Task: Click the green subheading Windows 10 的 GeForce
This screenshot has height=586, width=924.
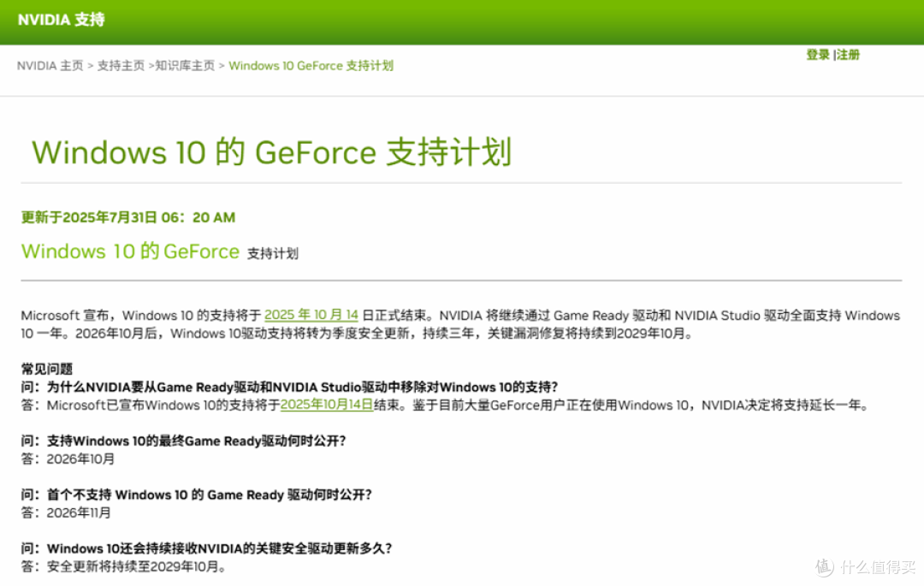Action: click(130, 252)
